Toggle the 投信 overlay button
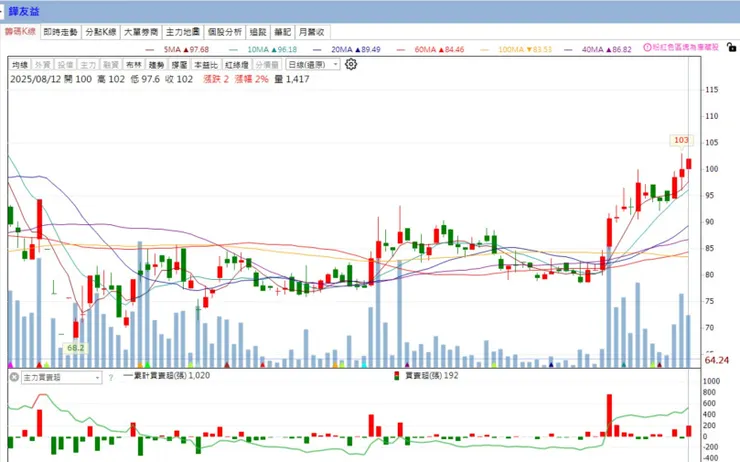This screenshot has height=462, width=740. (65, 65)
